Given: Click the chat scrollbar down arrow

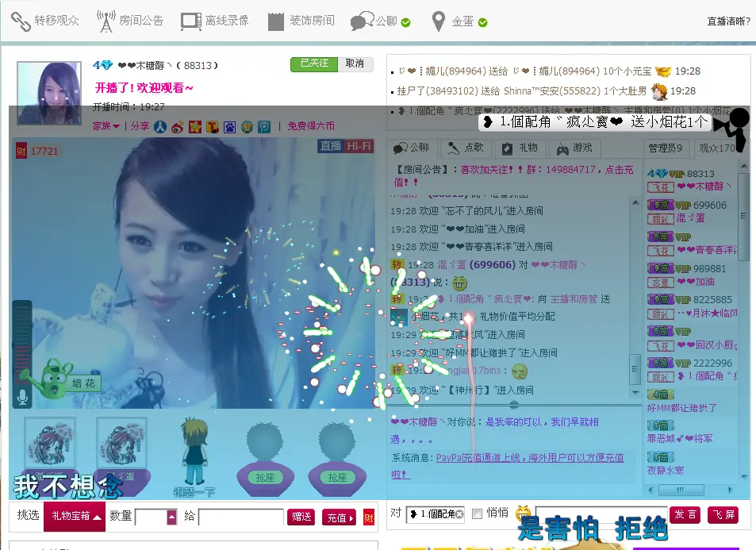Looking at the screenshot, I should click(x=635, y=392).
